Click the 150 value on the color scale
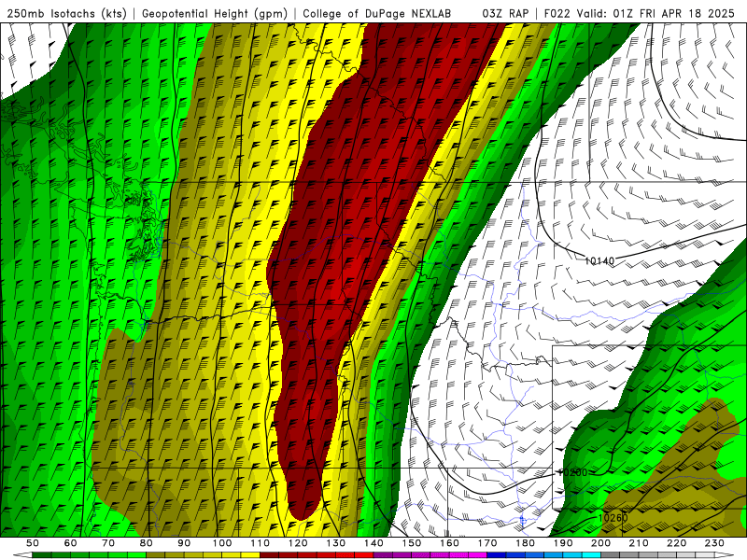The height and width of the screenshot is (560, 747). click(412, 543)
